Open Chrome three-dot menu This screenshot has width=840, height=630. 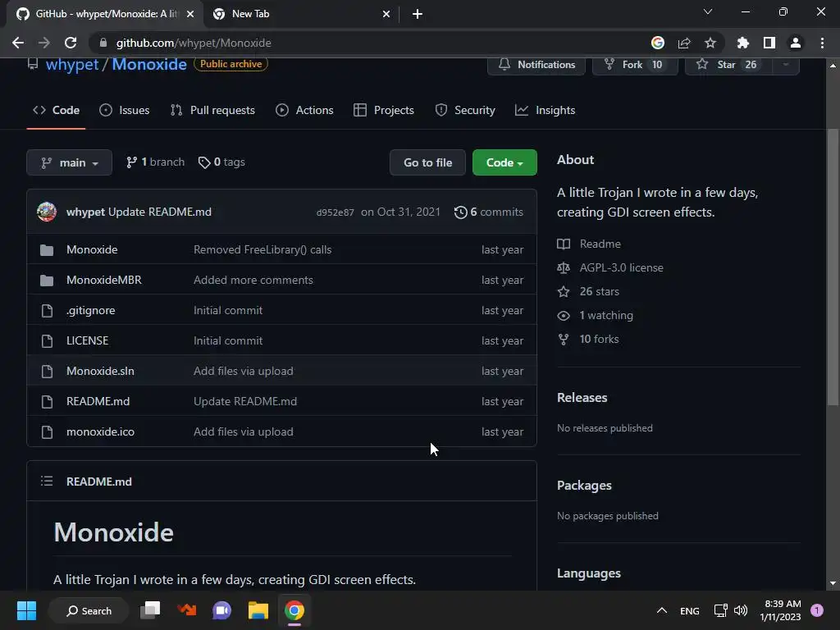[822, 43]
